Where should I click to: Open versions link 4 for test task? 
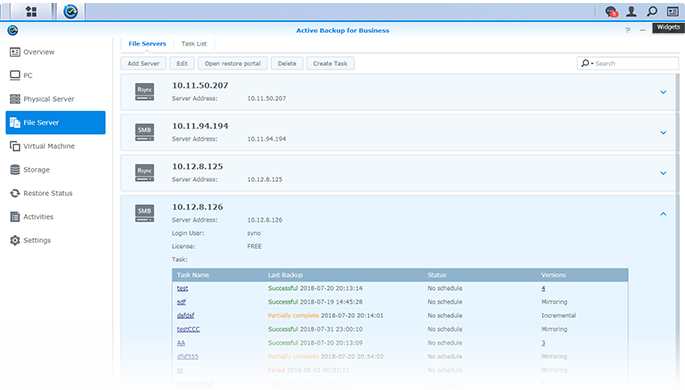coord(543,288)
